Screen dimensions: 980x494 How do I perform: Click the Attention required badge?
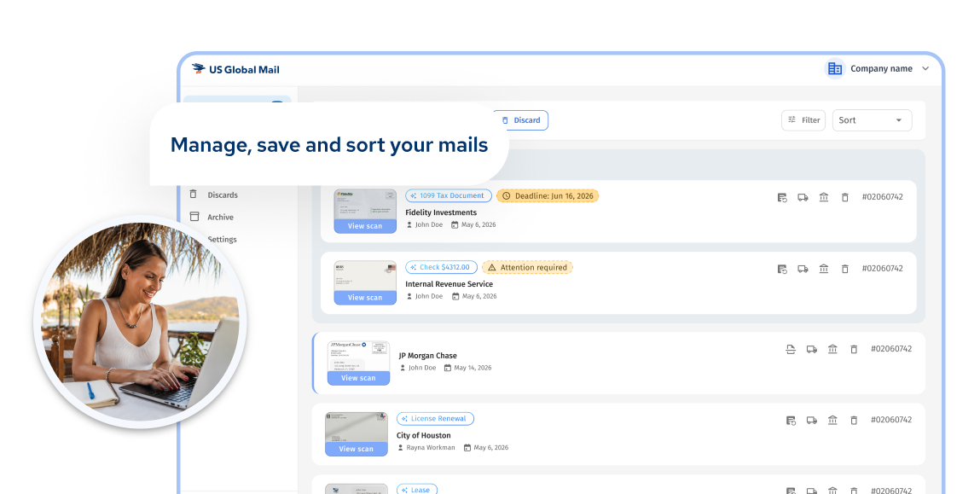coord(527,267)
